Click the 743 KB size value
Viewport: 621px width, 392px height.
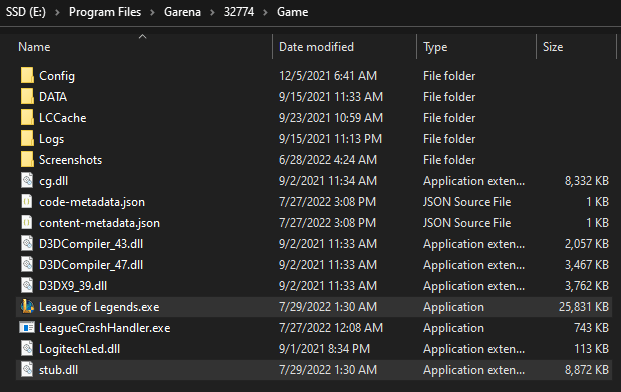point(591,328)
